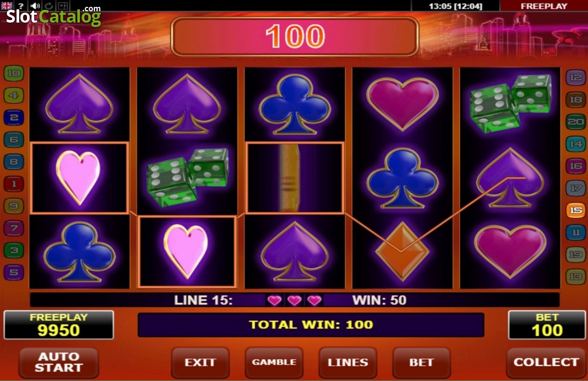Open the UK flag language selector
The height and width of the screenshot is (381, 588).
[x=7, y=6]
